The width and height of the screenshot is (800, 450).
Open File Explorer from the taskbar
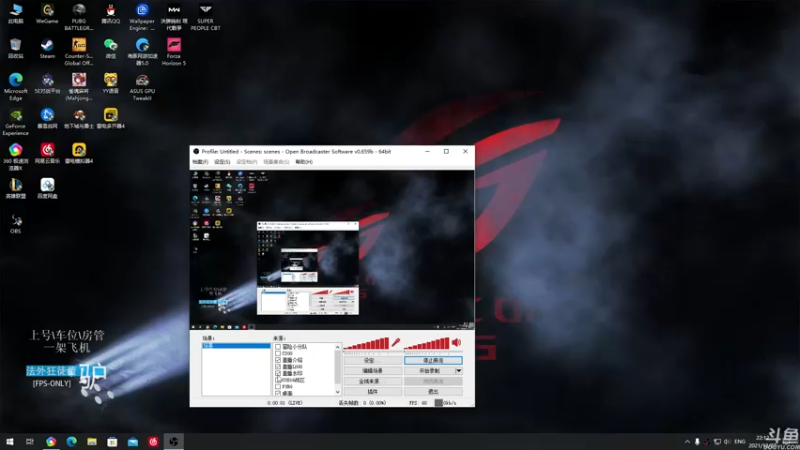pyautogui.click(x=92, y=441)
